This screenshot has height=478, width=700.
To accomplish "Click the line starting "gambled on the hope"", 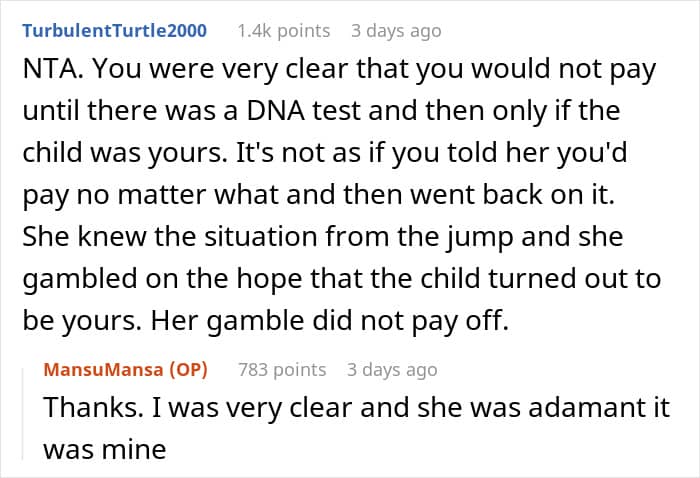I will 342,279.
